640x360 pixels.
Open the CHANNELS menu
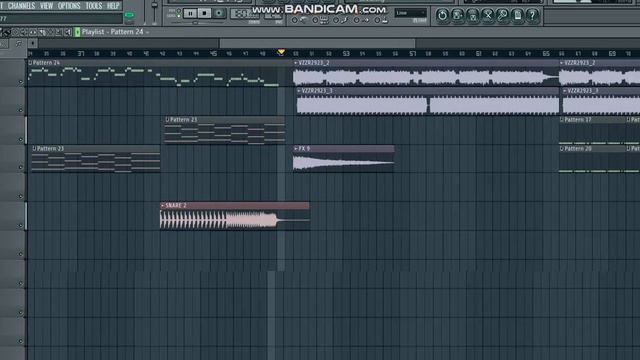[x=21, y=6]
